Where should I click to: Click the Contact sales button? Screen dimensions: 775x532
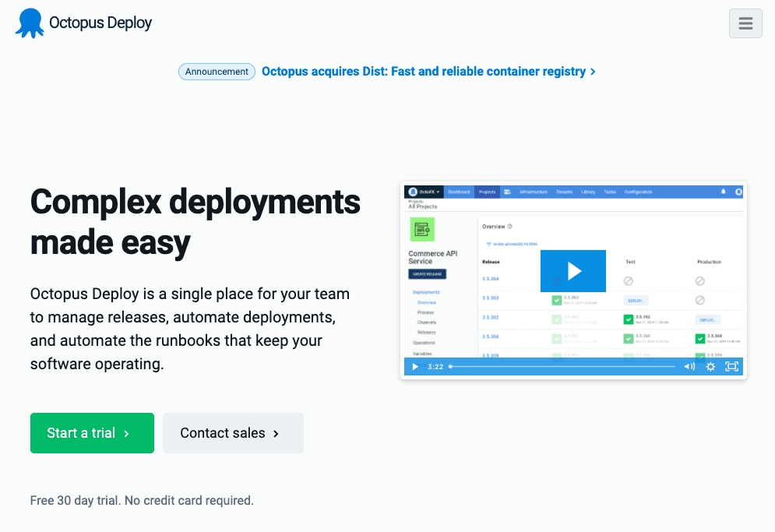pos(233,433)
